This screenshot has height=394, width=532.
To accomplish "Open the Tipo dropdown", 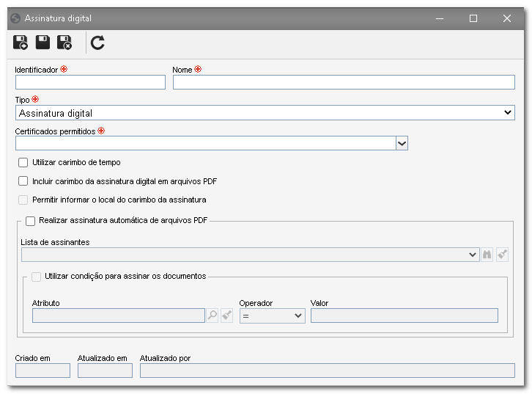I will point(265,113).
